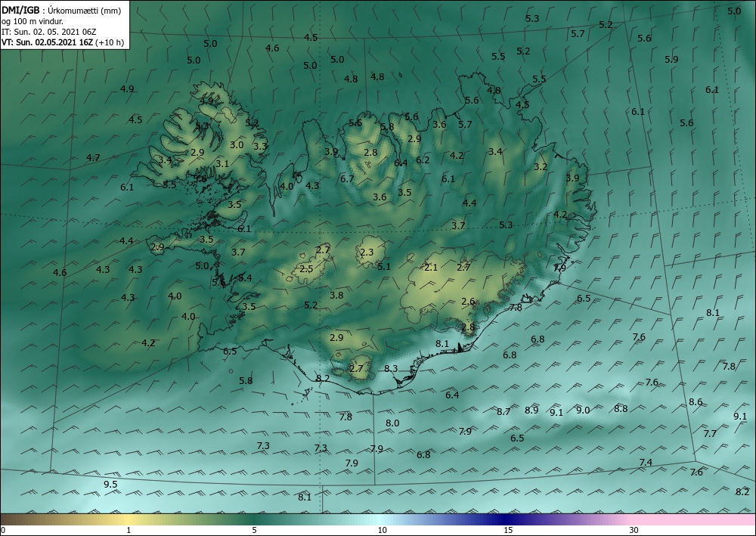This screenshot has height=536, width=756.
Task: Select the 8.0 value on the map
Action: [x=392, y=423]
